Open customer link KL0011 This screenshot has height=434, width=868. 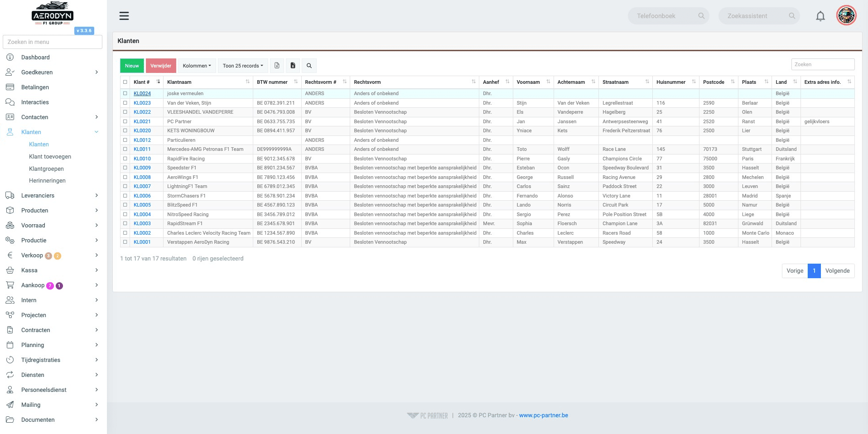pos(142,149)
